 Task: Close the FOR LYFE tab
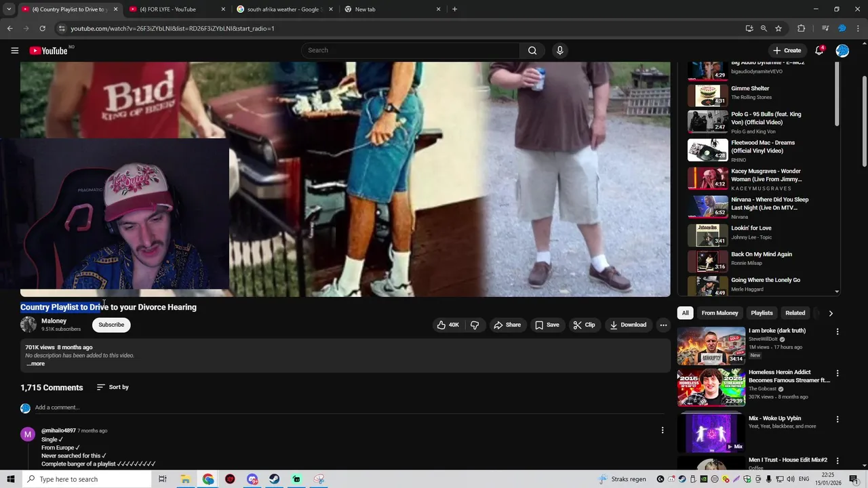click(x=223, y=9)
